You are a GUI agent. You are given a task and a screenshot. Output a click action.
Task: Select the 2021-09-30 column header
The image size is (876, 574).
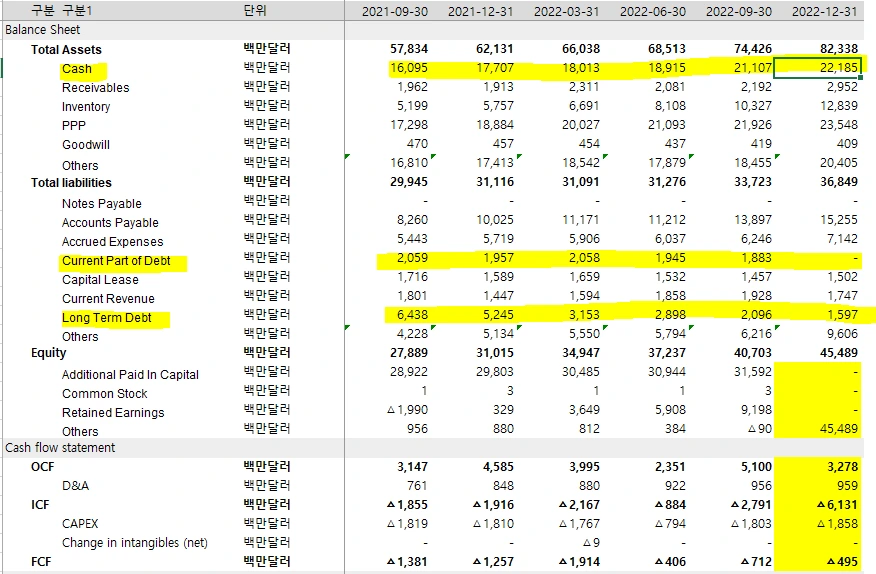pos(395,11)
